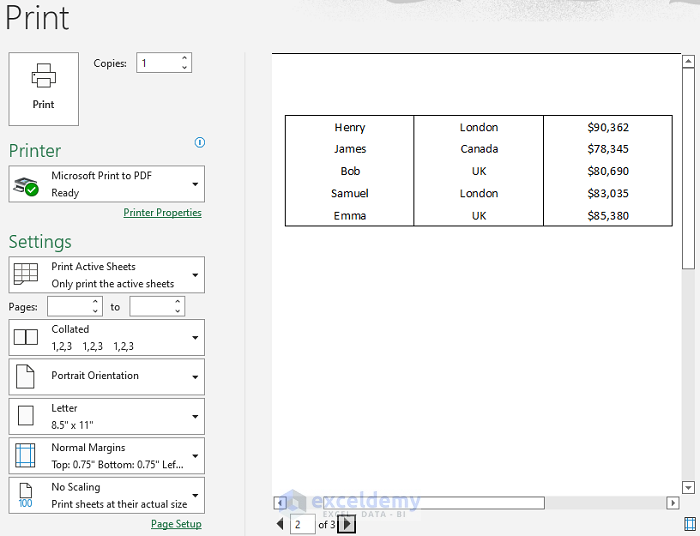Decrease the Pages from value

pos(95,311)
